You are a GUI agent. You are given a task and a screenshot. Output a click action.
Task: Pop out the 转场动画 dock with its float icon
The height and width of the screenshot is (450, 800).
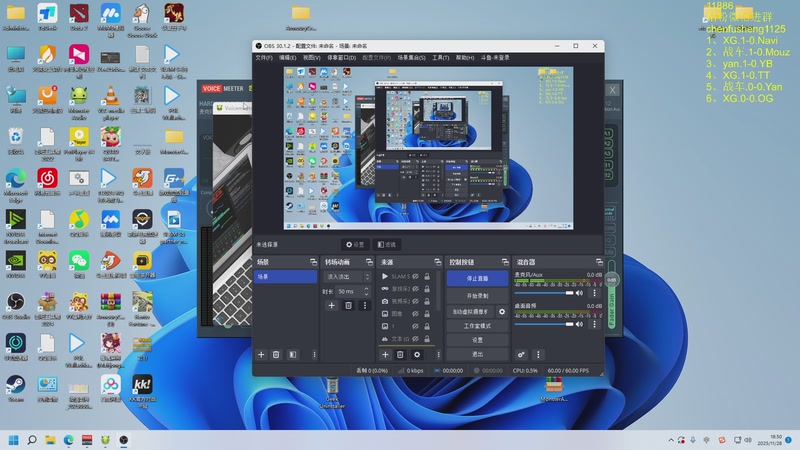click(369, 262)
